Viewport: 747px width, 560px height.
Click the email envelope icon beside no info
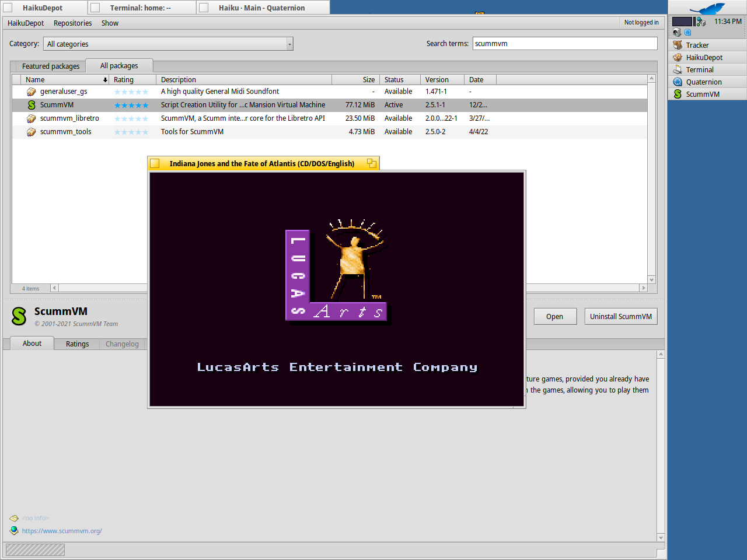[14, 518]
